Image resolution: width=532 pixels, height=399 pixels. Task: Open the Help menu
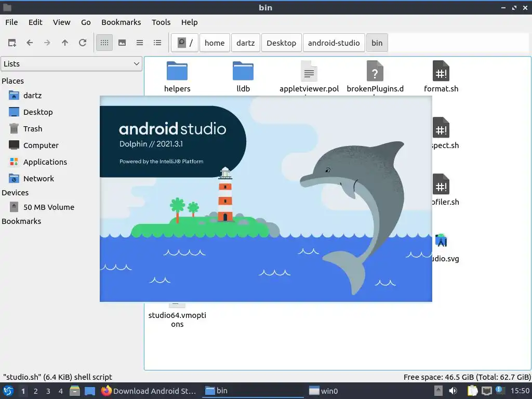coord(189,22)
